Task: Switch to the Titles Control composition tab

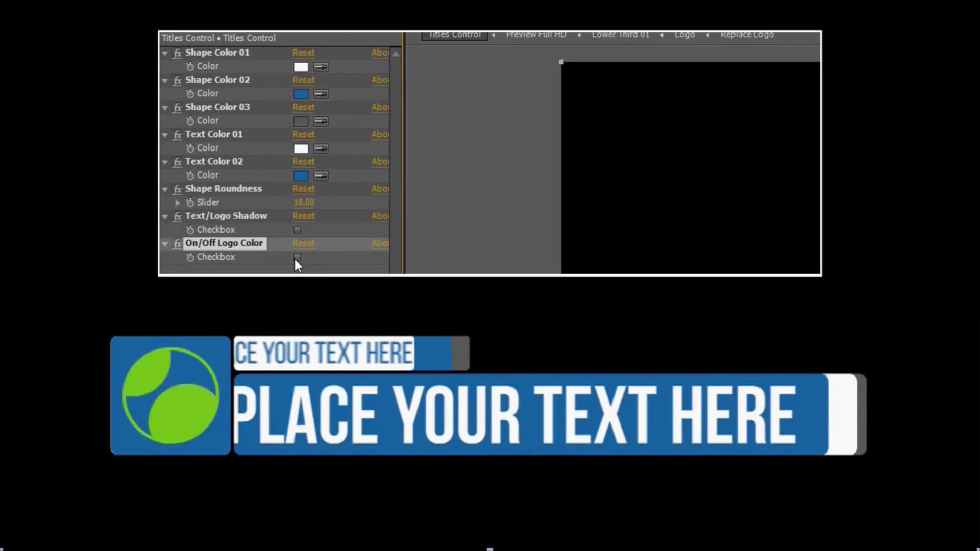Action: (x=454, y=35)
